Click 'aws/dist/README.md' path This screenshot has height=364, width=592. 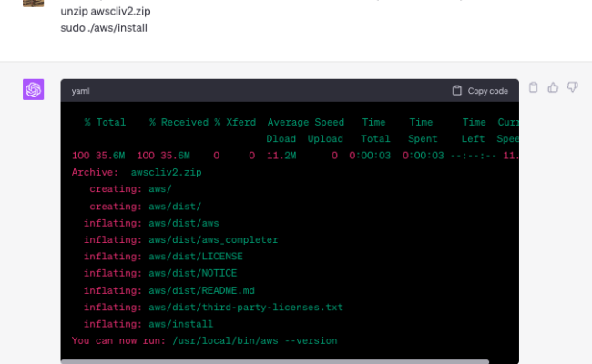[201, 290]
